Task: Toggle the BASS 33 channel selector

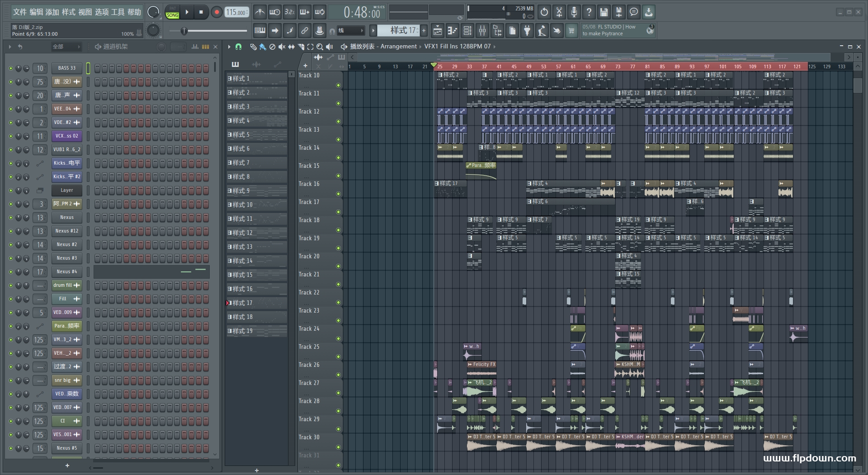Action: point(88,68)
